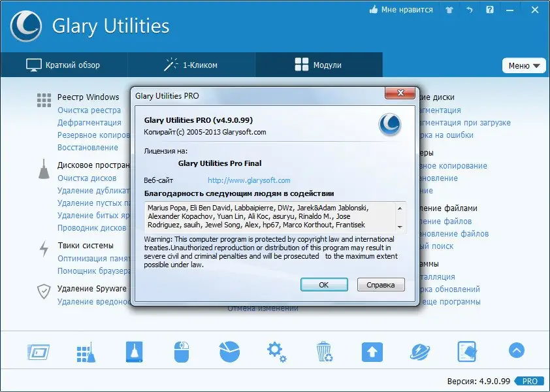Open settings gears icon on bottom toolbar
The image size is (550, 392).
(276, 351)
